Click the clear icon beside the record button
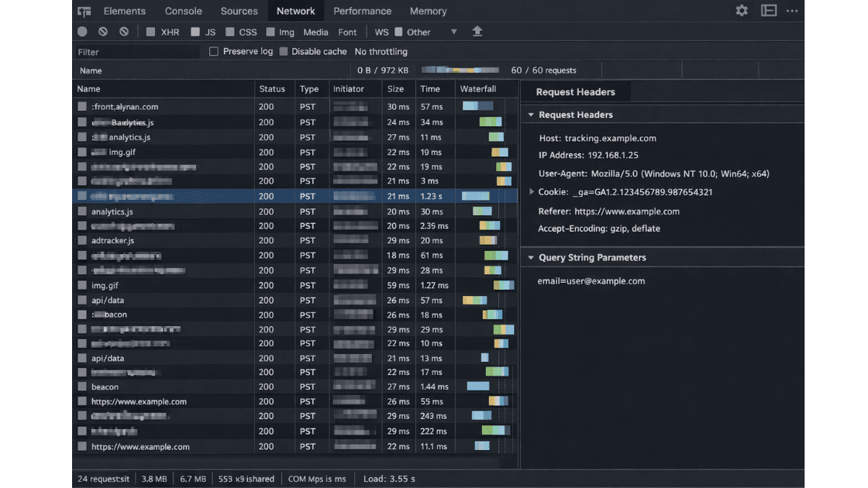This screenshot has width=868, height=488. click(x=103, y=32)
